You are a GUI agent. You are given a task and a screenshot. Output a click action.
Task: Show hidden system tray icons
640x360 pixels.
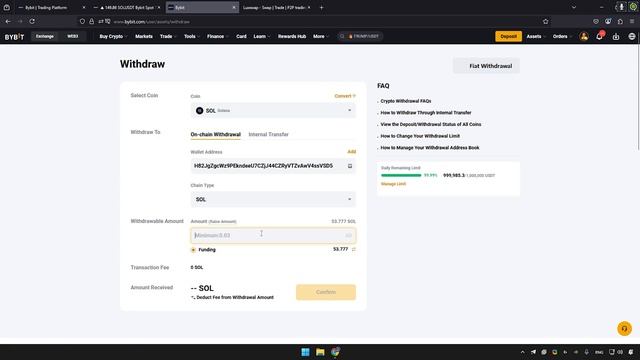pyautogui.click(x=522, y=352)
